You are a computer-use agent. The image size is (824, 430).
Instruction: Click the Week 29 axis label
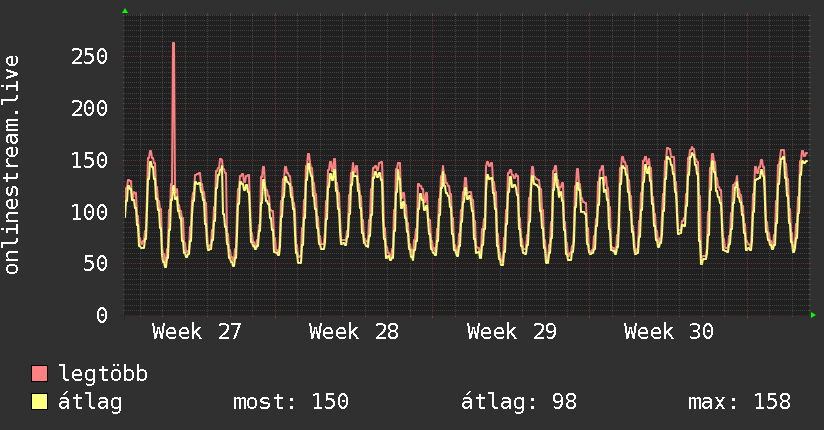pos(511,332)
